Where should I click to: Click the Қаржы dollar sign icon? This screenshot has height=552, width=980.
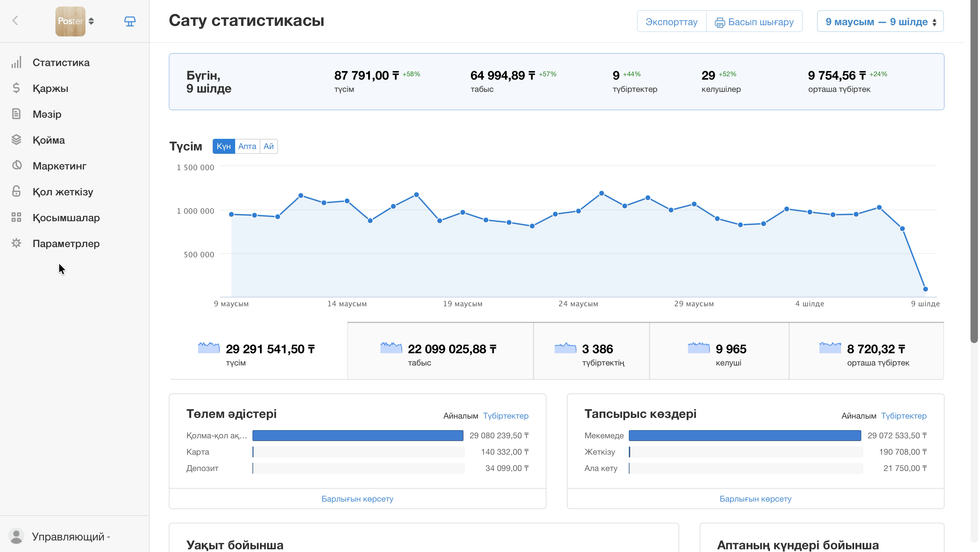tap(16, 88)
